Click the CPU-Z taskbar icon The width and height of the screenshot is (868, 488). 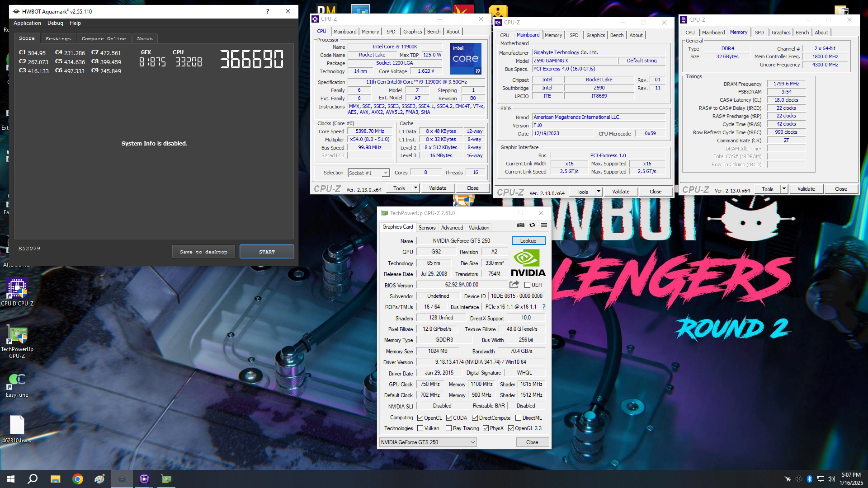(x=144, y=479)
